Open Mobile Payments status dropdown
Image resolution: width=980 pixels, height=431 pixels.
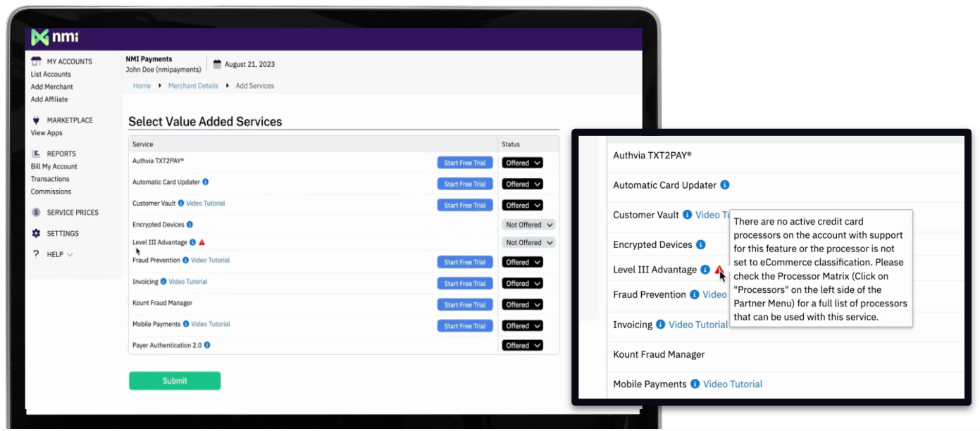coord(522,325)
